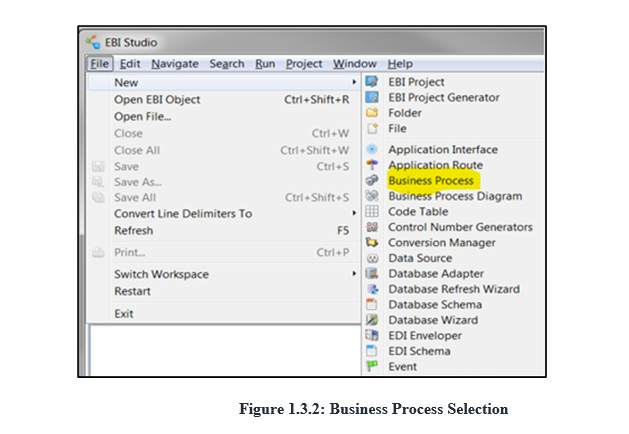Select Database Schema entry
629x434 pixels.
[x=435, y=304]
